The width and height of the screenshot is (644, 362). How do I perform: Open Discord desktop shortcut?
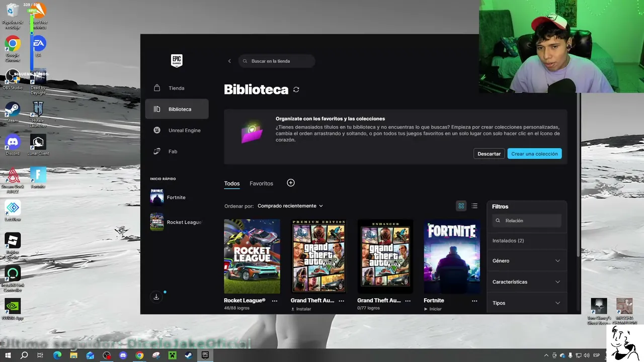[13, 145]
